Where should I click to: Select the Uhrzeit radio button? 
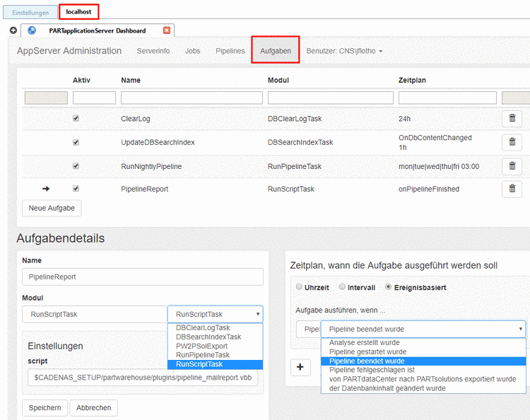[x=299, y=287]
